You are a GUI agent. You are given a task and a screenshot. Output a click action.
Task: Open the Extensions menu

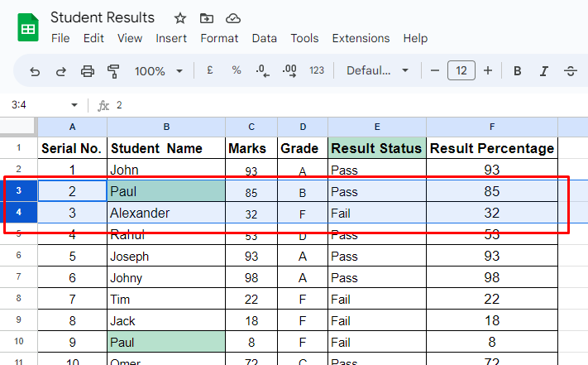(361, 38)
